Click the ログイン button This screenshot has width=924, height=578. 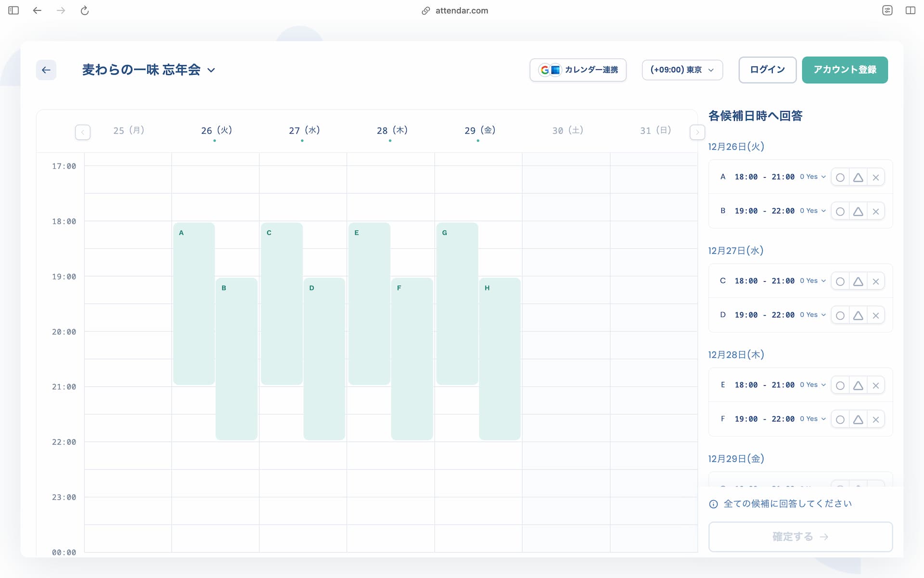[x=768, y=70]
